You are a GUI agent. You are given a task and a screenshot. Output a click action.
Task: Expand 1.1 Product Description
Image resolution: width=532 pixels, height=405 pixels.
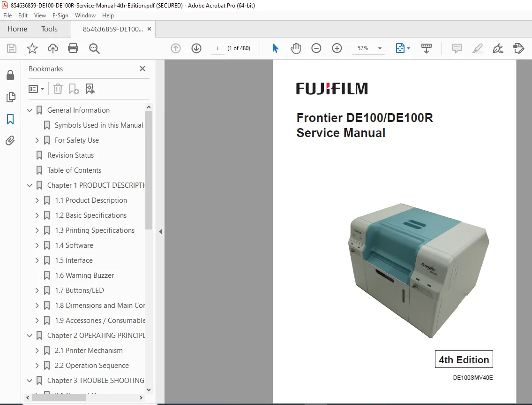(x=37, y=200)
